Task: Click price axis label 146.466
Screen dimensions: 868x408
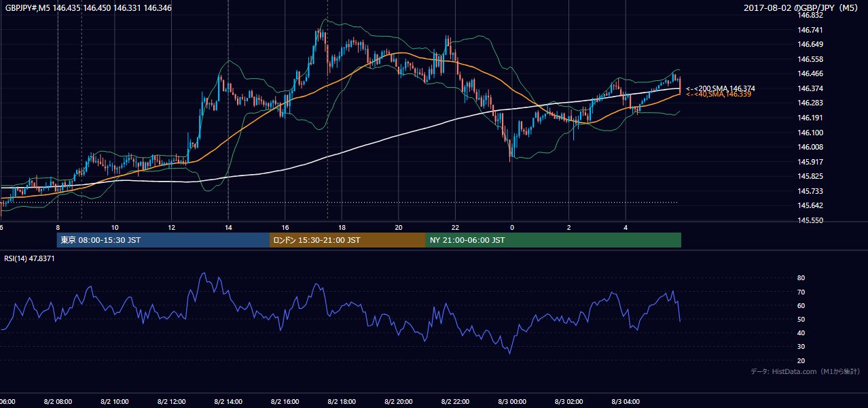Action: (810, 74)
